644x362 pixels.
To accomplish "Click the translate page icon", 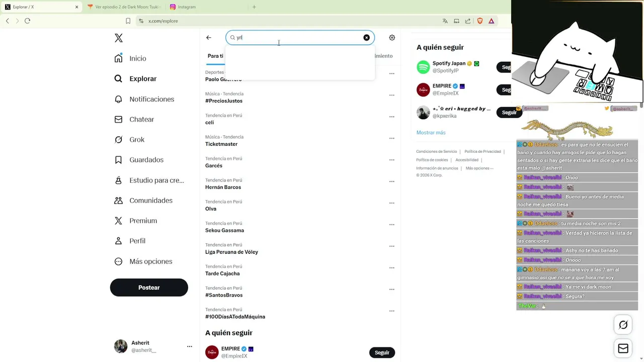I will (x=445, y=21).
